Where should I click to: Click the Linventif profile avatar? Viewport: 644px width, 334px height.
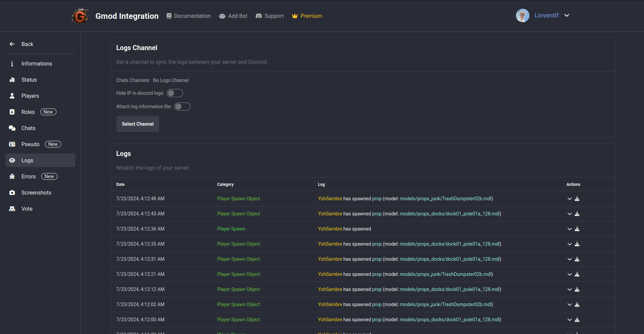click(x=522, y=15)
